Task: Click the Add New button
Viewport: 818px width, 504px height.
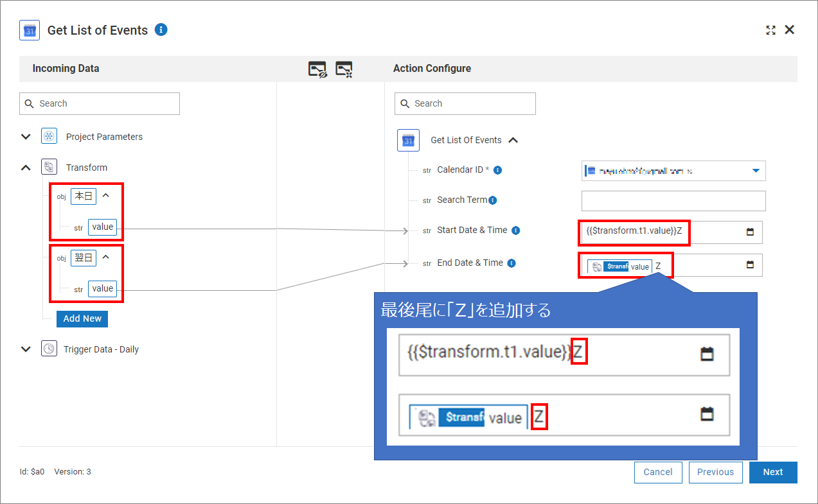Action: pos(82,318)
